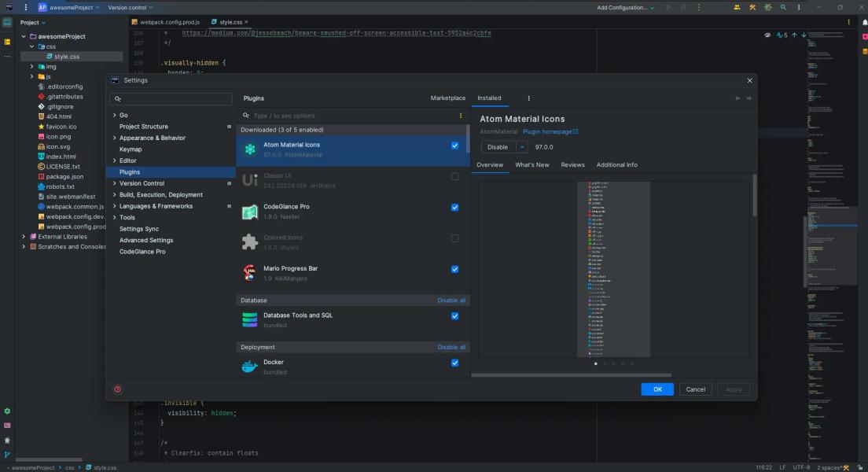Click the settings search input field
This screenshot has height=472, width=868.
tap(175, 99)
